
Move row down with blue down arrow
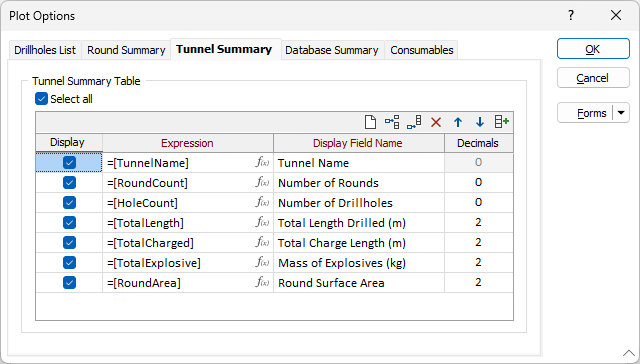click(x=480, y=122)
